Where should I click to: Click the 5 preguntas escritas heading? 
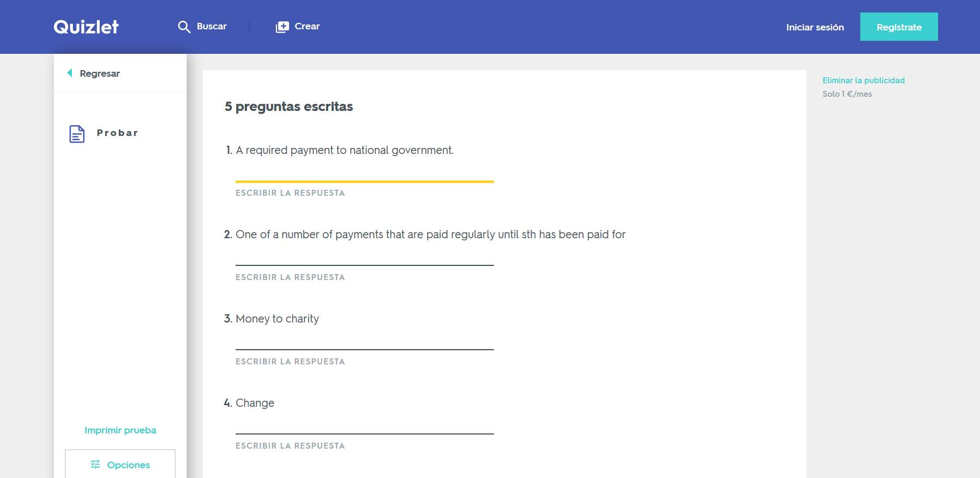pos(289,107)
